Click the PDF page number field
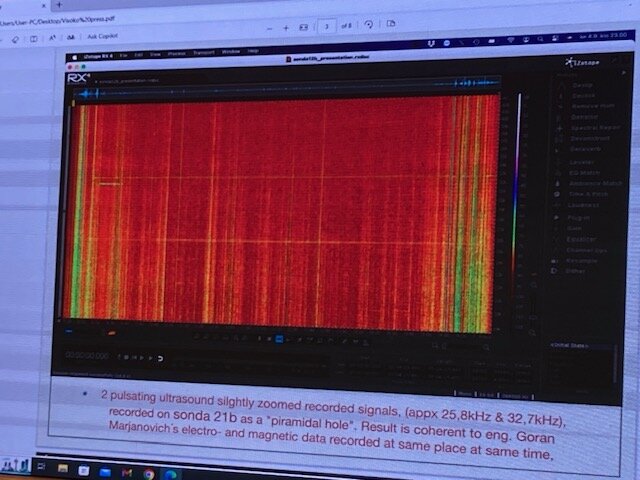This screenshot has width=640, height=480. point(327,27)
